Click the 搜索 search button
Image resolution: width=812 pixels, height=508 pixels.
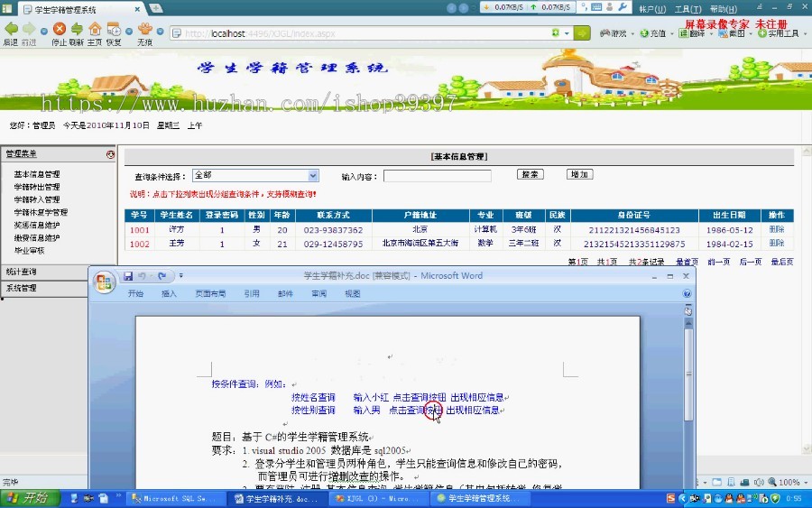tap(531, 174)
